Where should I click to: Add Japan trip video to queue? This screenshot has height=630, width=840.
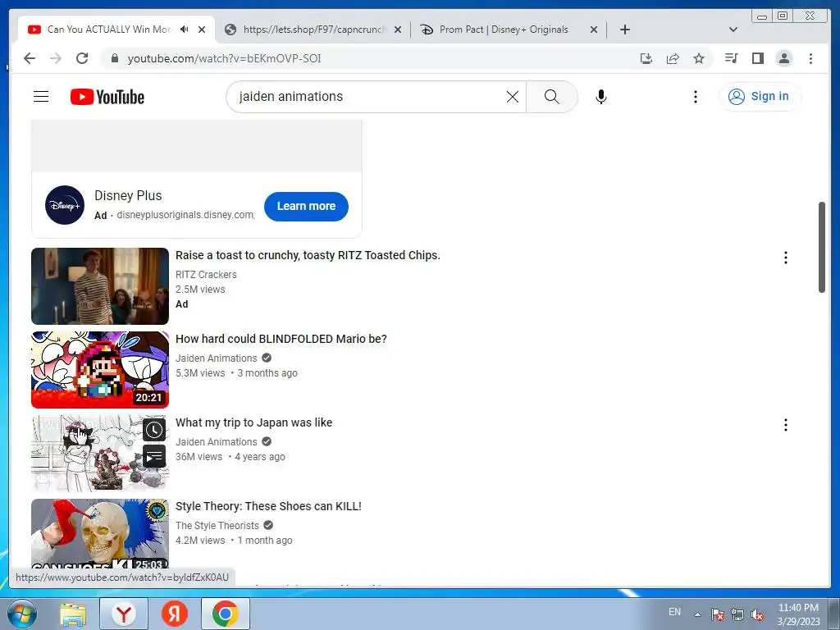153,457
